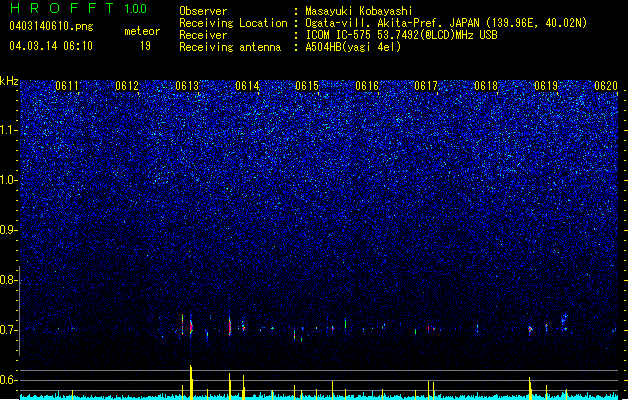Click the Receiving antenna label
This screenshot has height=400, width=629.
[230, 47]
